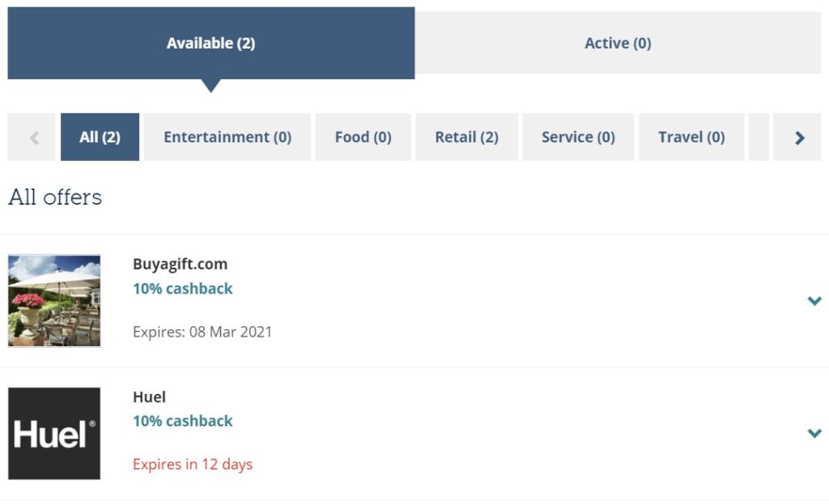Filter offers by Travel (0)
Viewport: 829px width, 504px height.
691,137
